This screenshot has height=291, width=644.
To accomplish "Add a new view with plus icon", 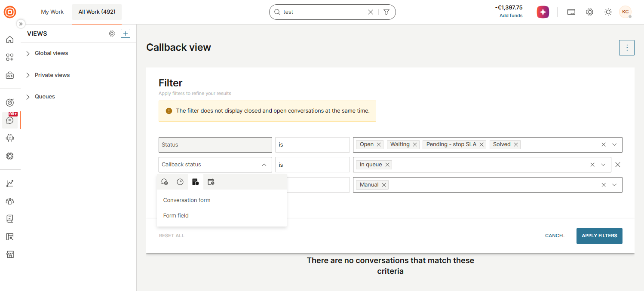I will [126, 34].
